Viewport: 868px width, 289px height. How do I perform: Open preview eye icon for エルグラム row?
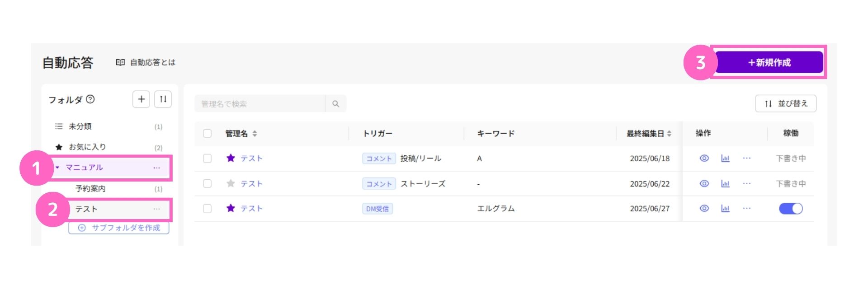point(704,209)
